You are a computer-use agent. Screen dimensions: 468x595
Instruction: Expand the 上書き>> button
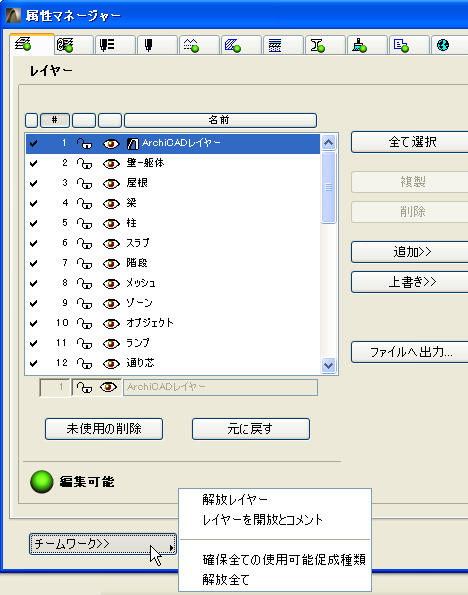[410, 282]
